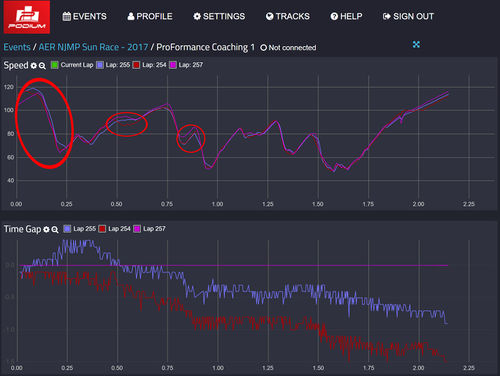Open the Help page
Viewport: 500px width, 376px height.
point(346,16)
